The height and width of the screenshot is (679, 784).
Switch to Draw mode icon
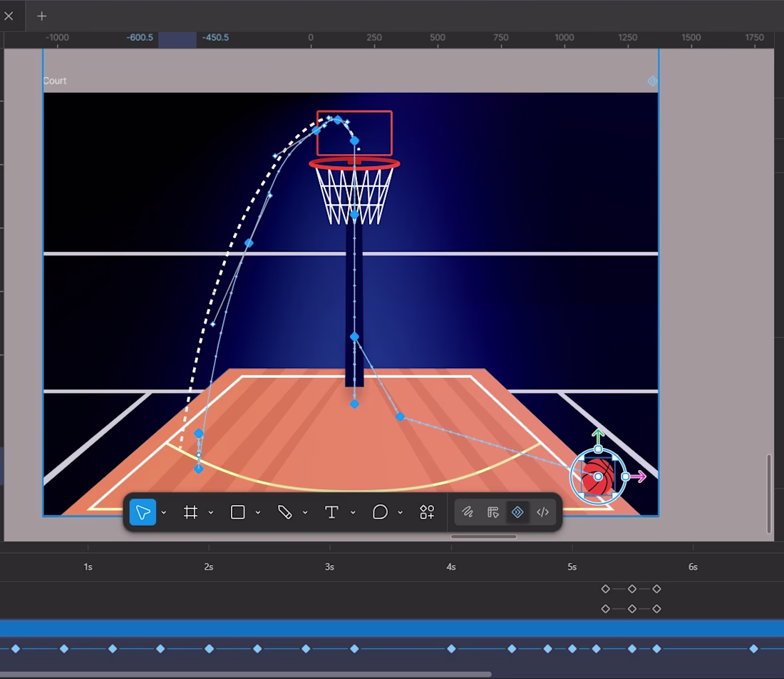click(x=467, y=512)
